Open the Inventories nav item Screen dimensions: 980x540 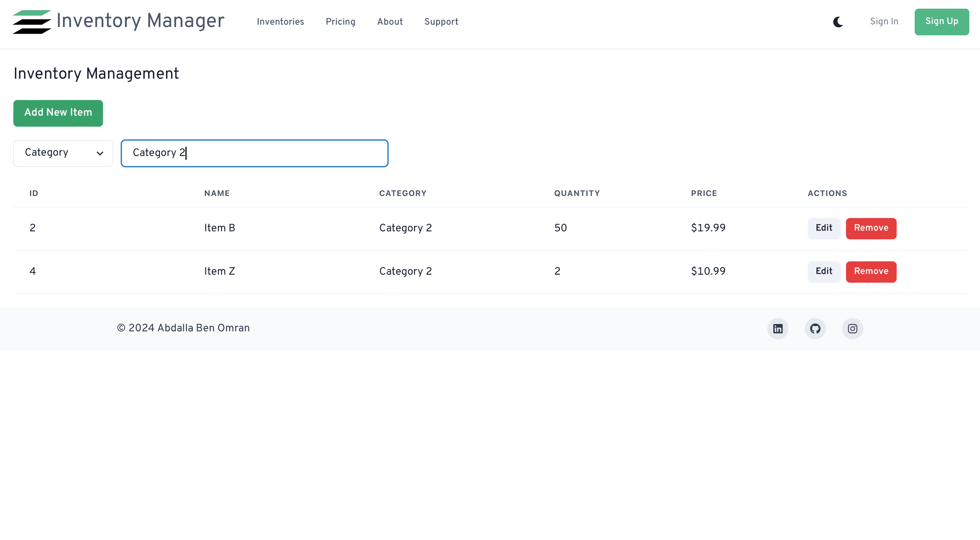[280, 22]
